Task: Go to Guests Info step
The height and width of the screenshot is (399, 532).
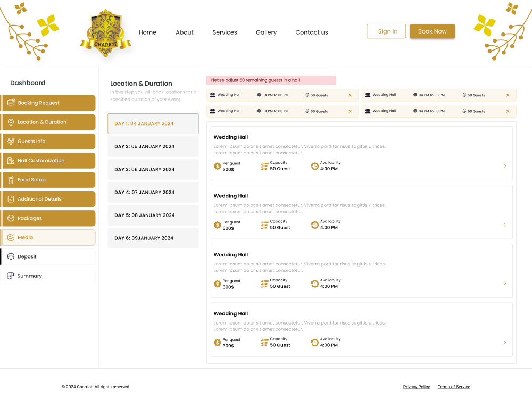Action: (x=48, y=142)
